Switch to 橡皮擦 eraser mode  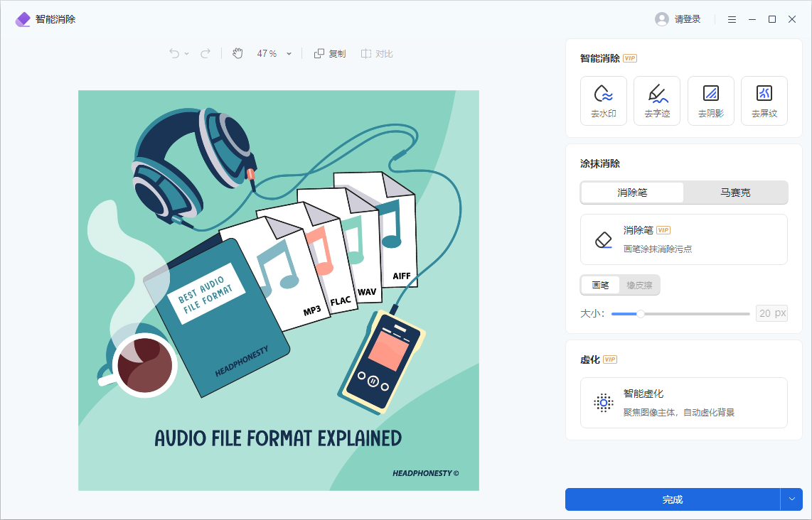click(640, 286)
